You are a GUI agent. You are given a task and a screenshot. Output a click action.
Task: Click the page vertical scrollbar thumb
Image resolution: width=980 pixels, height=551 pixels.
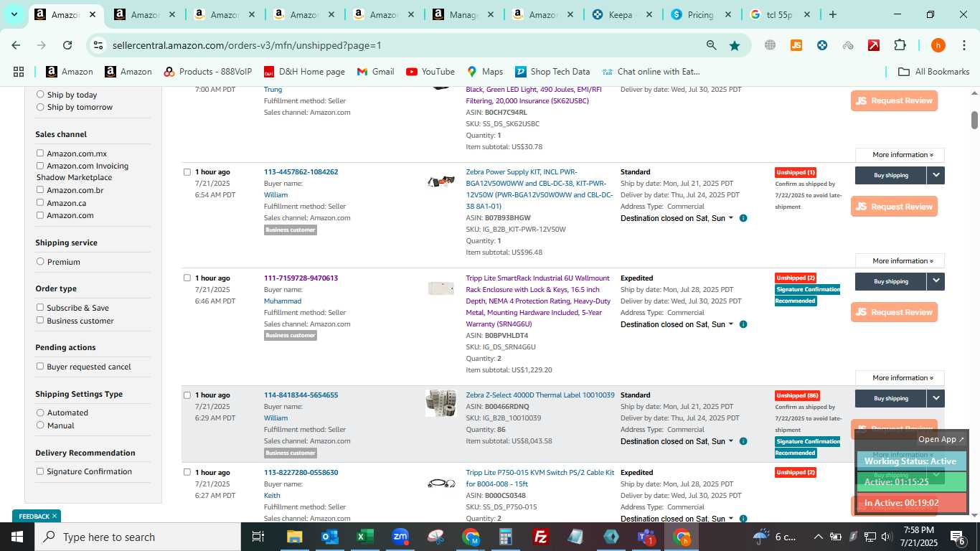point(974,120)
